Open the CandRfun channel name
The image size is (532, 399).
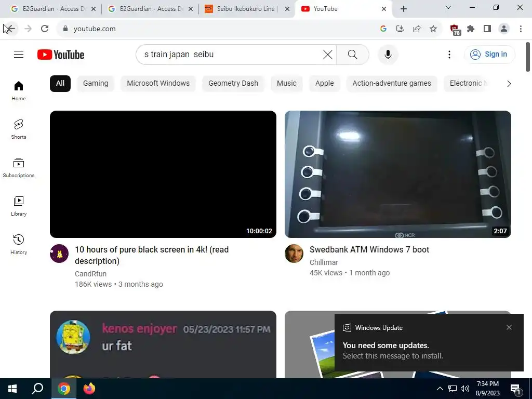(x=90, y=274)
